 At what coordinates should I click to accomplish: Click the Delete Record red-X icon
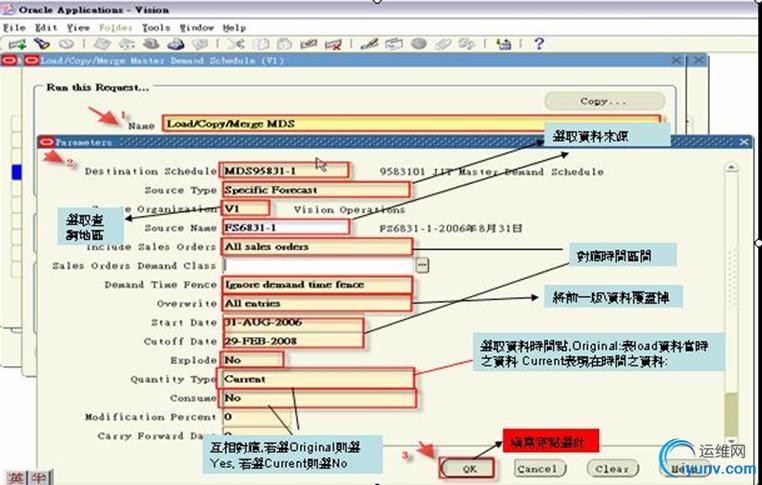pyautogui.click(x=333, y=44)
